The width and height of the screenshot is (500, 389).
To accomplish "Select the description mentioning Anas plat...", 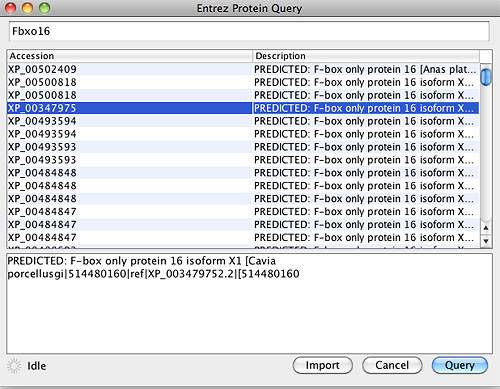I will tap(366, 69).
